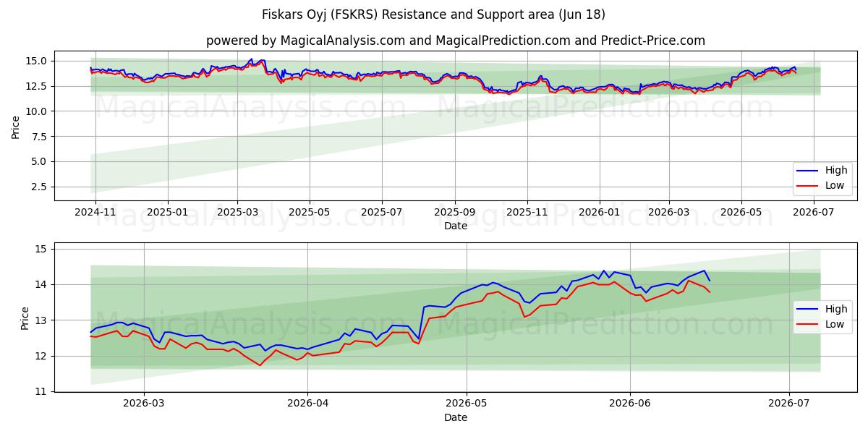
Task: Click the 2026-06 date tick label
Action: [x=630, y=404]
